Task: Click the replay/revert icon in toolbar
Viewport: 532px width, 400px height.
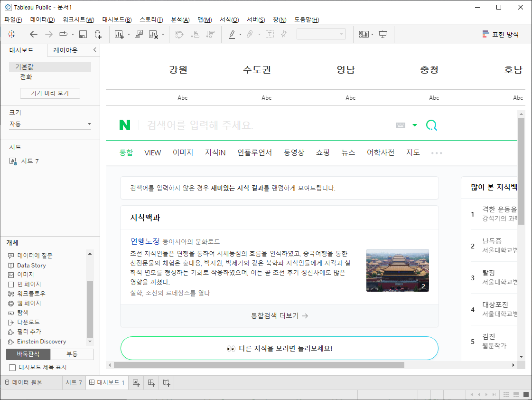Action: pos(63,34)
